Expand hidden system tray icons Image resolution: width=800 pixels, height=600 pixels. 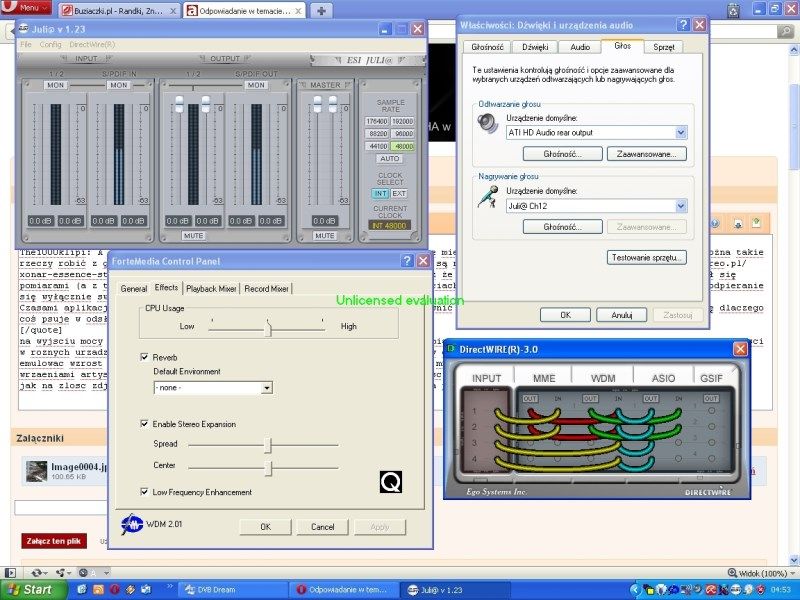click(x=635, y=590)
